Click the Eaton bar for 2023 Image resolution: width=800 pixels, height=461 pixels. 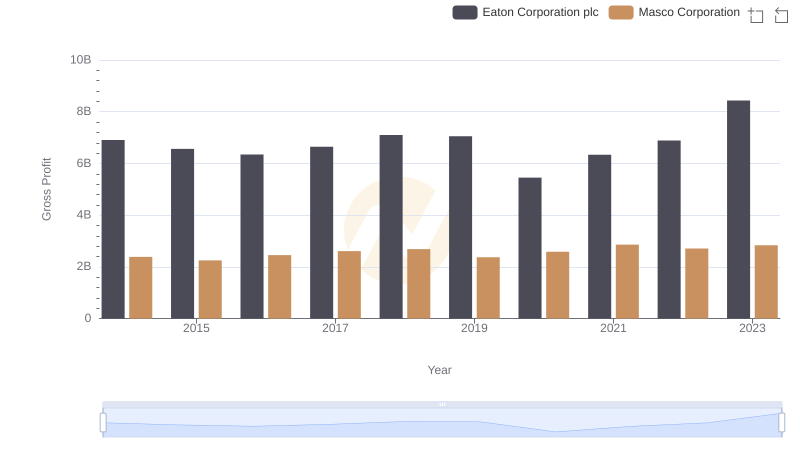[x=738, y=210]
